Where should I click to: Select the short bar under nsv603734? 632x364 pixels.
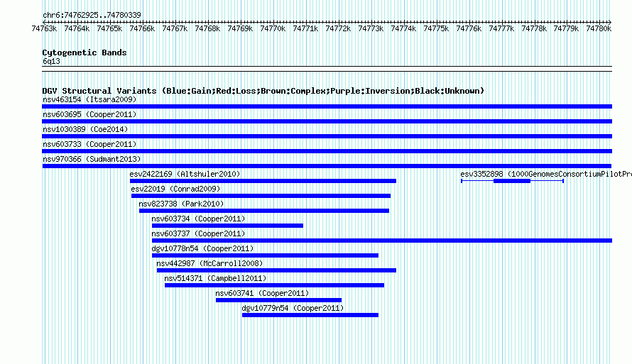[x=227, y=226]
